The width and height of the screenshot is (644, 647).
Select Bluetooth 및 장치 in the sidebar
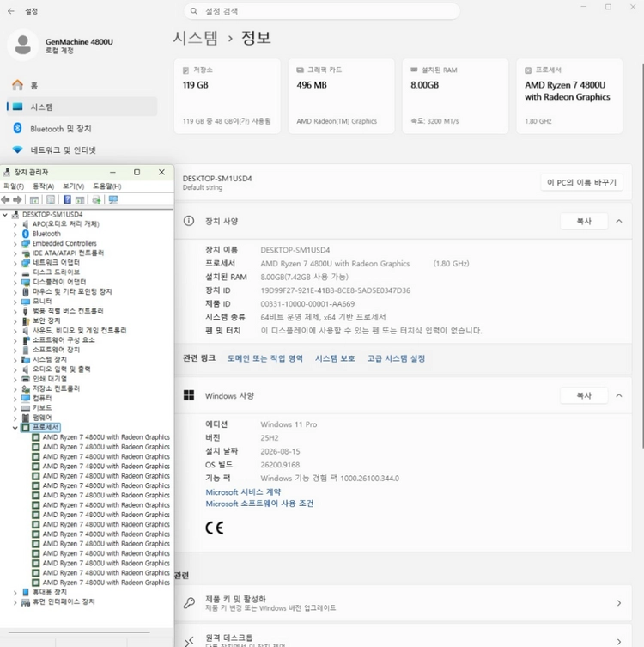click(82, 128)
